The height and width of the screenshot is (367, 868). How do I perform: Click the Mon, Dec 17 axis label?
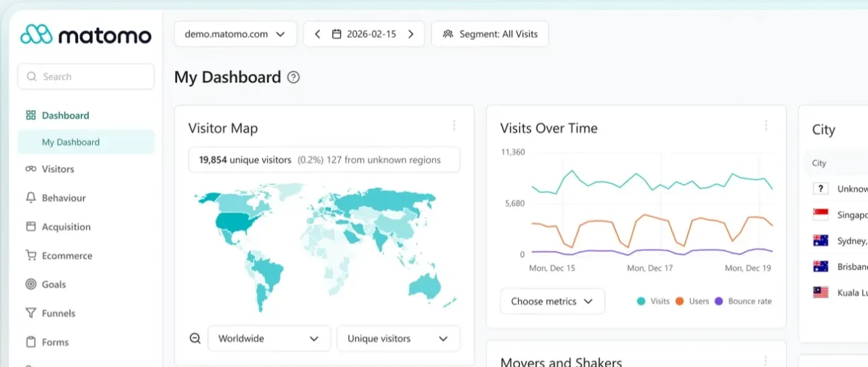point(650,268)
